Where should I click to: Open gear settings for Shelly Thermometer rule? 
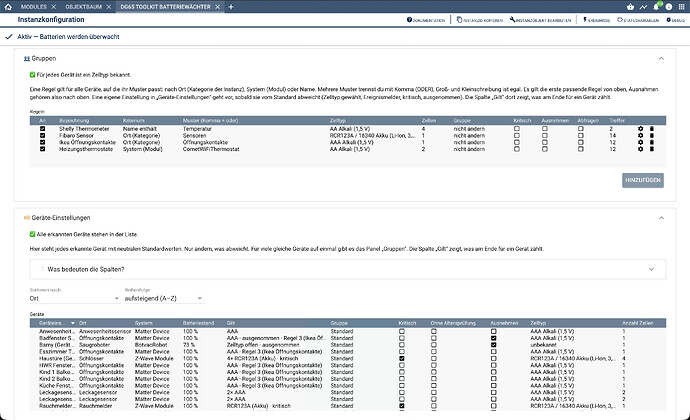tap(640, 129)
